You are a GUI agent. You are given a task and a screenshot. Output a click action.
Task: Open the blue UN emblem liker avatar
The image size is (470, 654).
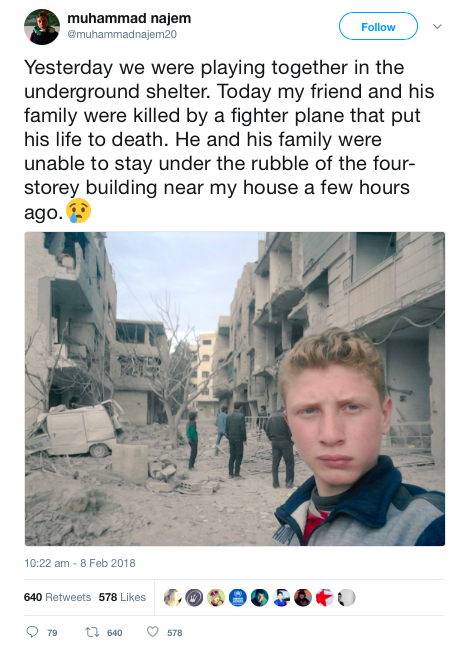coord(238,598)
